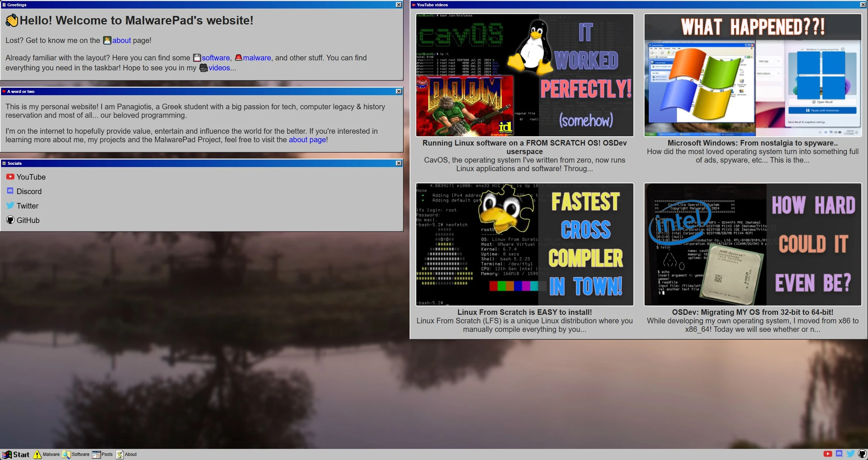The width and height of the screenshot is (868, 460).
Task: Click the YouTube tray icon in taskbar
Action: pos(828,454)
